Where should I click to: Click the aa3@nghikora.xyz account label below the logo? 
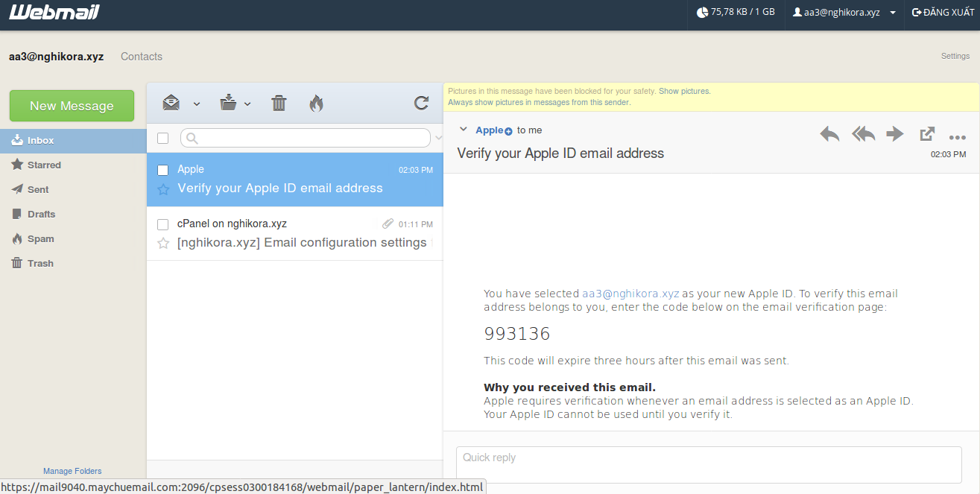pos(57,57)
